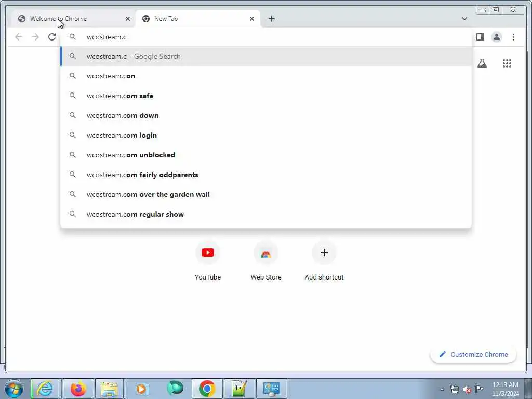532x399 pixels.
Task: Open Search Labs flask icon
Action: pos(482,63)
